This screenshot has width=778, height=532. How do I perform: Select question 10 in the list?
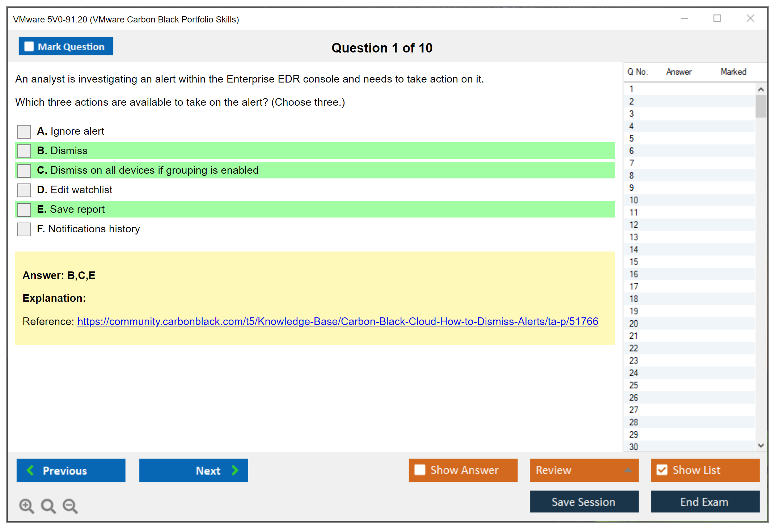click(634, 200)
